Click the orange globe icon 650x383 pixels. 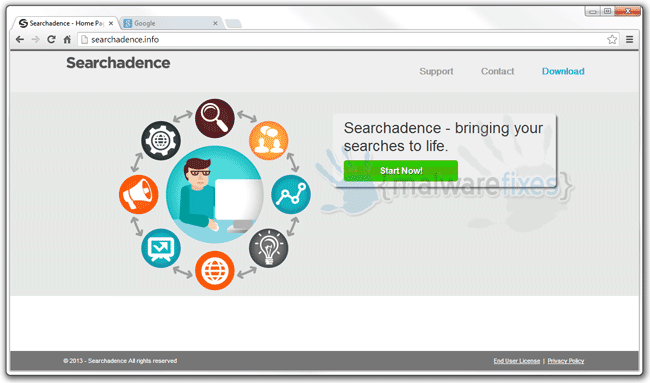tap(215, 271)
